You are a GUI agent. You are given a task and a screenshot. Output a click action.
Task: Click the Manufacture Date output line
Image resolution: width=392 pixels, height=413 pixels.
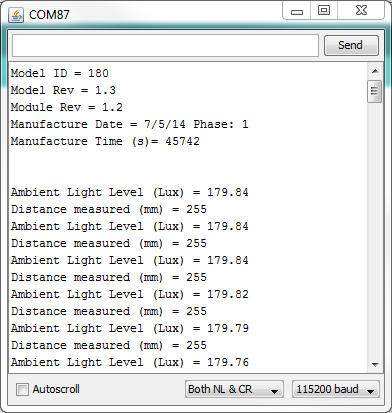(x=129, y=124)
